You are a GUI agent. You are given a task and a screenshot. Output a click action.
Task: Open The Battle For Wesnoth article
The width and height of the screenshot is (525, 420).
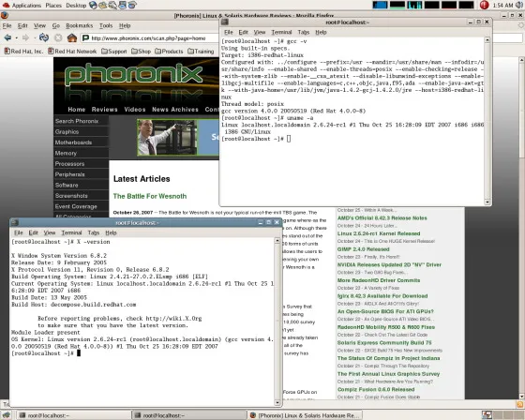[150, 196]
